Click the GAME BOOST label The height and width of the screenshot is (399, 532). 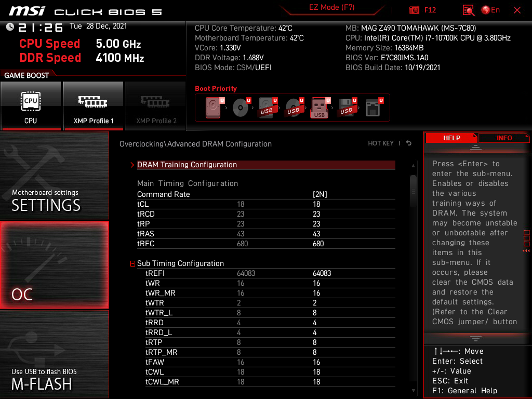(x=26, y=75)
